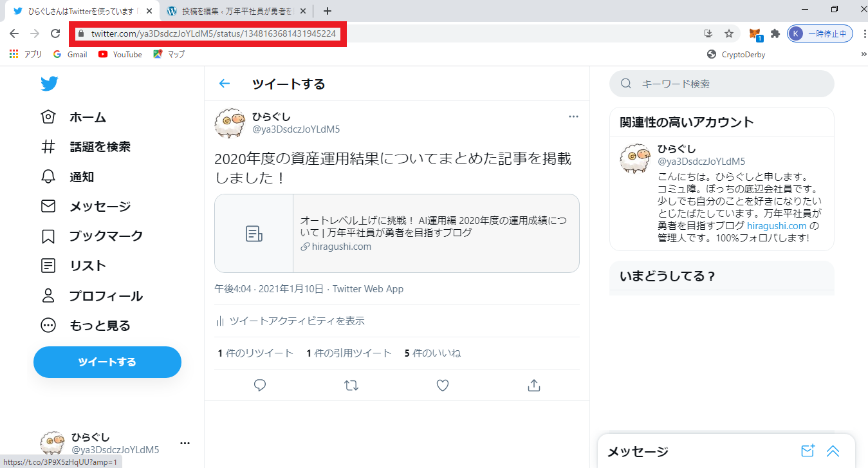Open account switcher three-dot menu at the sidebar bottom
Screen dimensions: 868x468
(185, 443)
